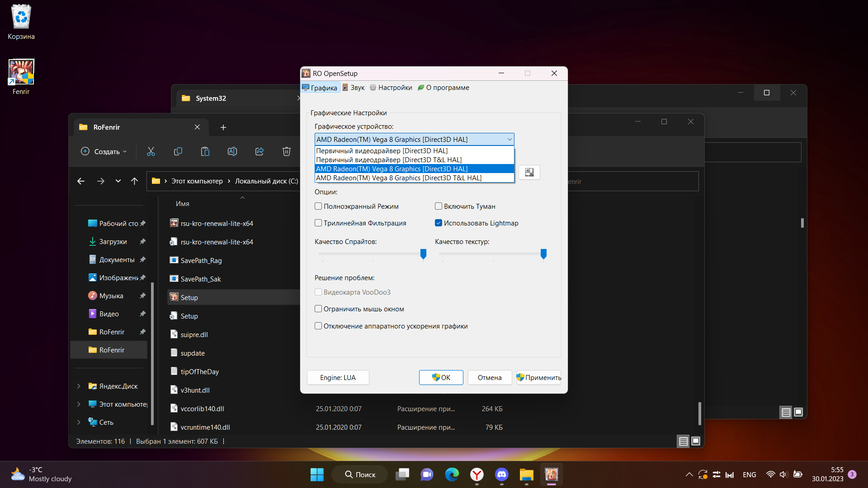Viewport: 868px width, 488px height.
Task: Check Отключение аппаратного ускорения графики
Action: 318,326
